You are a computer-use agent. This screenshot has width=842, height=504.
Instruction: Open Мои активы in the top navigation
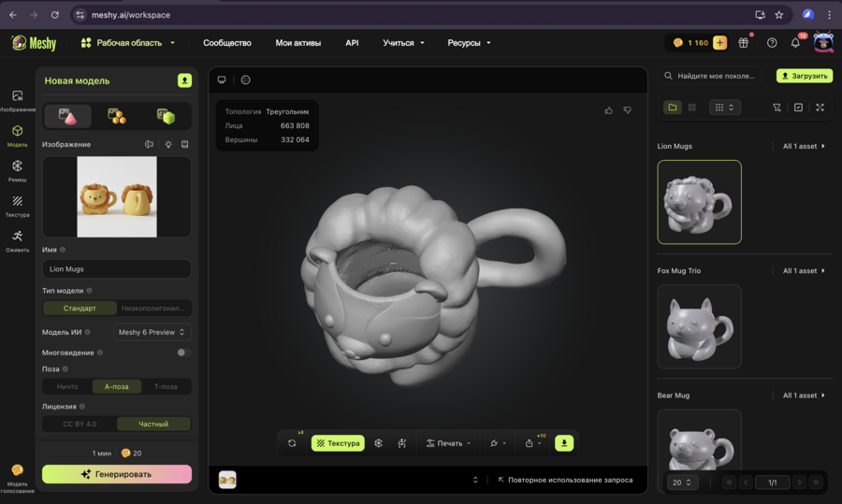point(298,43)
